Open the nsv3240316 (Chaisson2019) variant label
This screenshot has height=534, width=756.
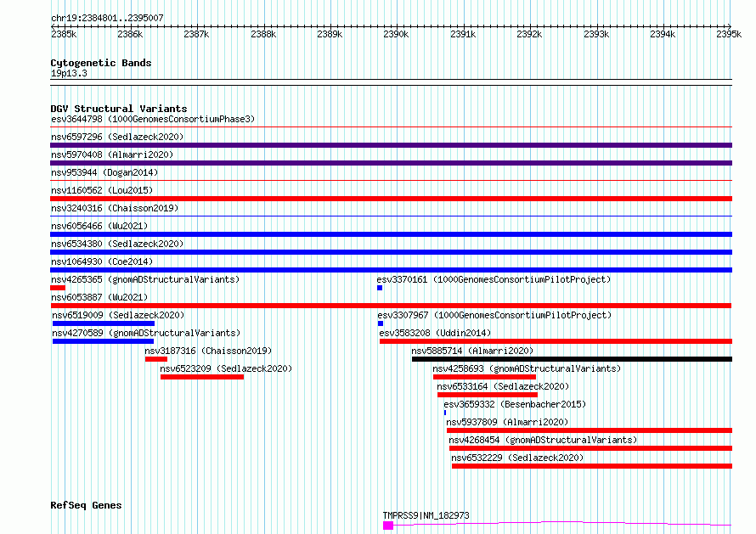point(115,208)
